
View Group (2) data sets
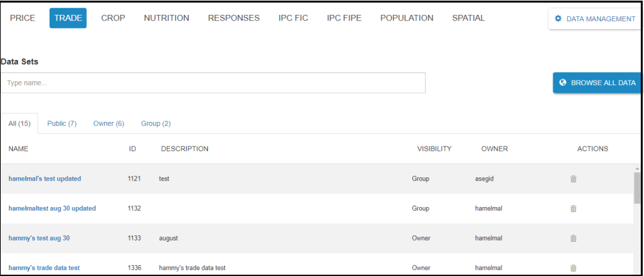coord(156,123)
